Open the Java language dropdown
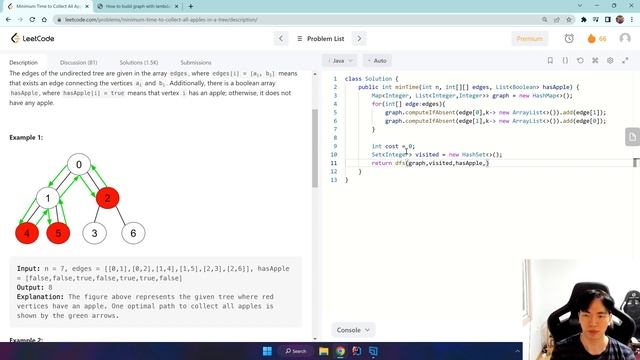640x360 pixels. (340, 60)
